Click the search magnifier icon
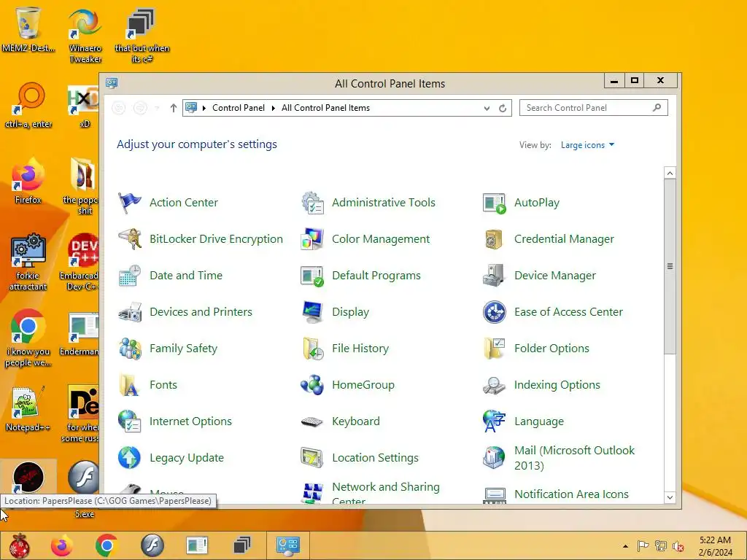Viewport: 747px width, 560px height. coord(657,108)
